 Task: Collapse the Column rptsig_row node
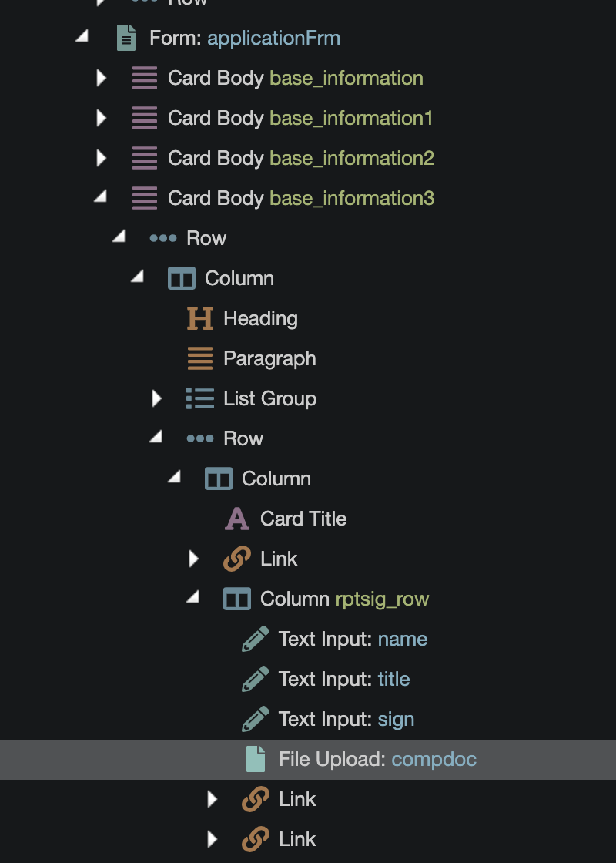coord(193,598)
